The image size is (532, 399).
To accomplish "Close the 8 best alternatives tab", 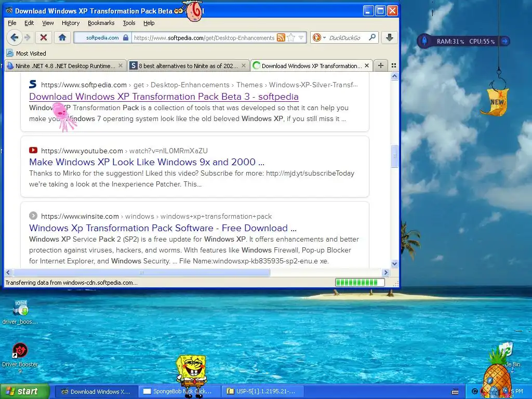I will 243,66.
